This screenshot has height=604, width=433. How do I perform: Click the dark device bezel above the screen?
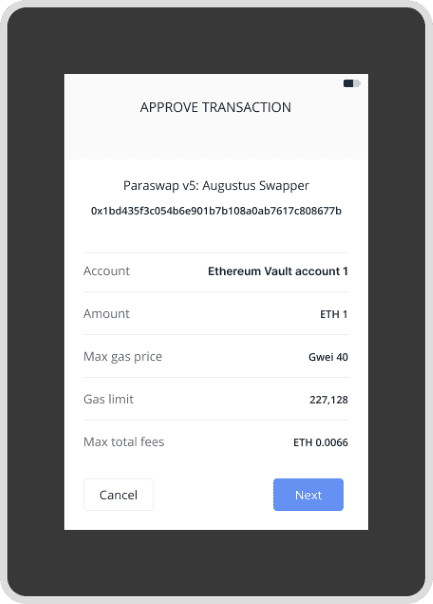pyautogui.click(x=216, y=40)
